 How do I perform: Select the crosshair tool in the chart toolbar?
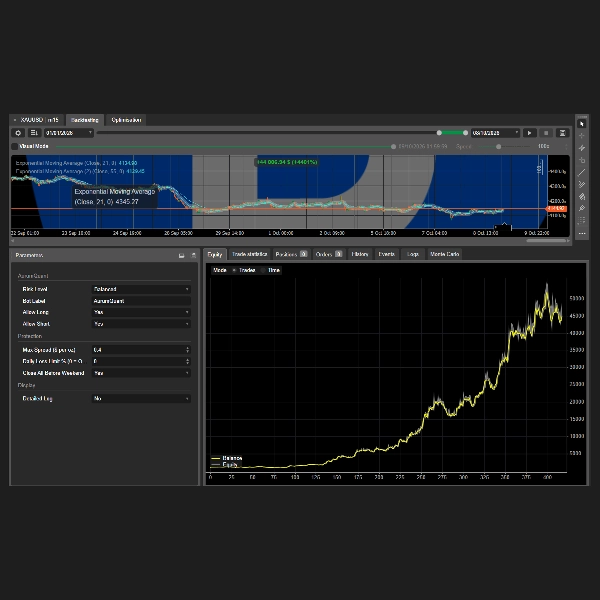click(582, 136)
